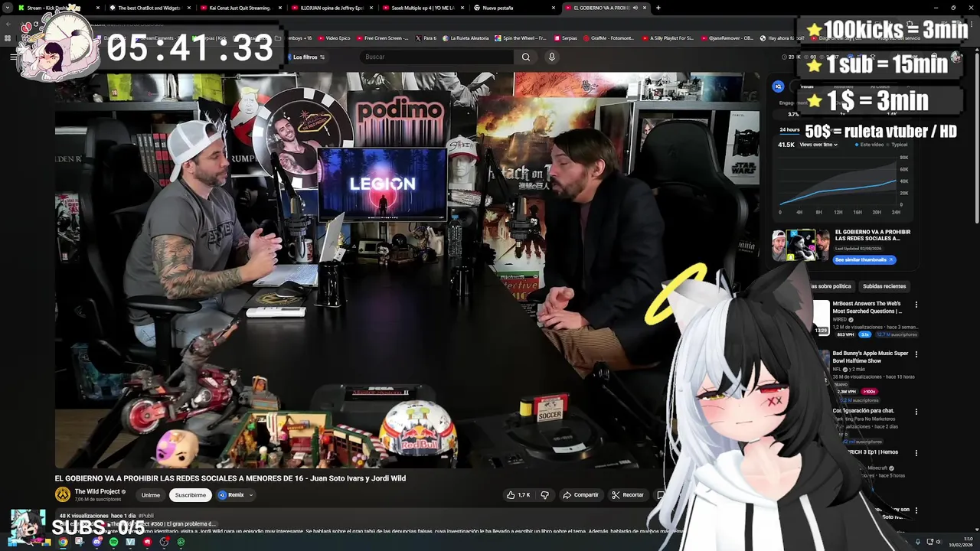Viewport: 980px width, 551px height.
Task: Click the #Publi hashtag in description
Action: (145, 516)
